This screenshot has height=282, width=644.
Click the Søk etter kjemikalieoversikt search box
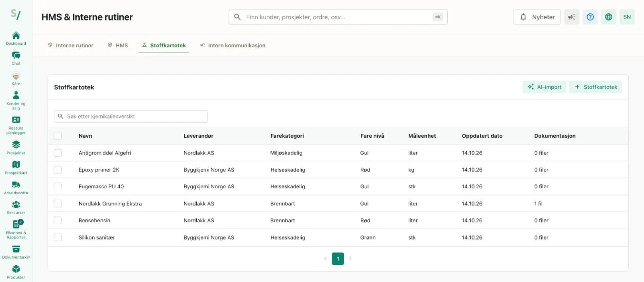tap(131, 116)
